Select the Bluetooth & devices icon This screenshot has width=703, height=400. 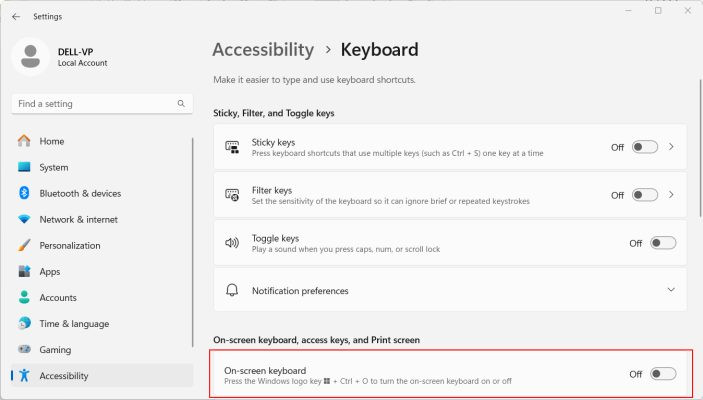click(x=24, y=193)
